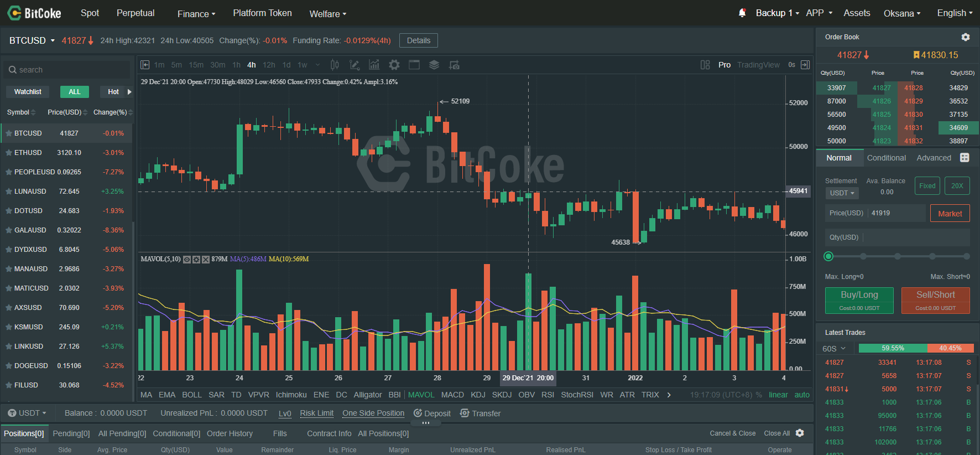
Task: Click the chart fullscreen window icon
Action: click(x=414, y=65)
